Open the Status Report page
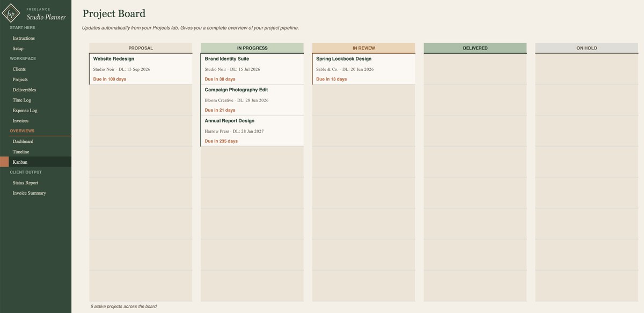The height and width of the screenshot is (313, 644). pos(26,183)
